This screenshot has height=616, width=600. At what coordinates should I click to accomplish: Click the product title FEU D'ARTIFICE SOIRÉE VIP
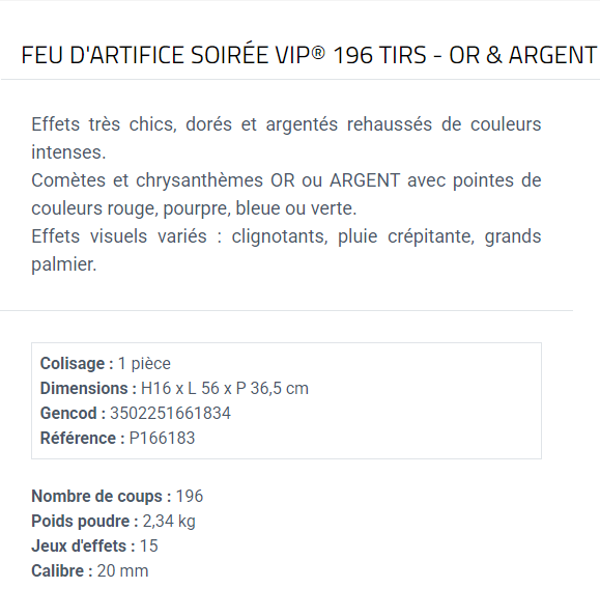(308, 55)
